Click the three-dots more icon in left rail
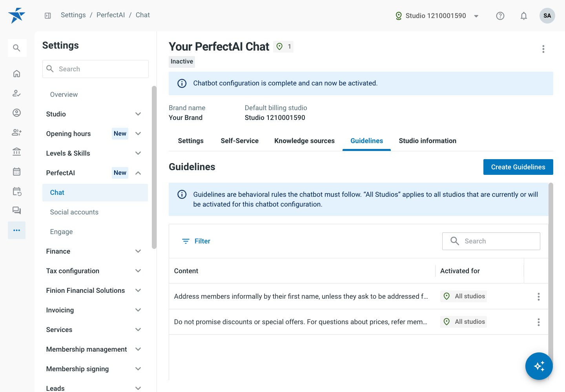 tap(16, 230)
